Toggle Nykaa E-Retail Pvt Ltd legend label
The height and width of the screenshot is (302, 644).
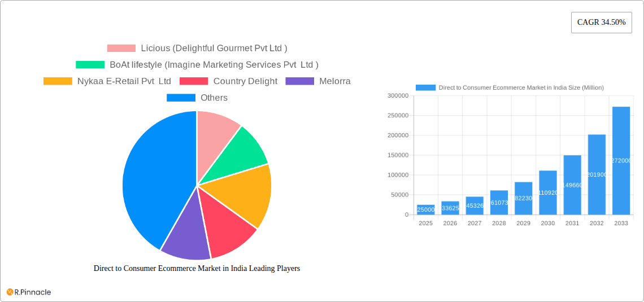tap(124, 81)
